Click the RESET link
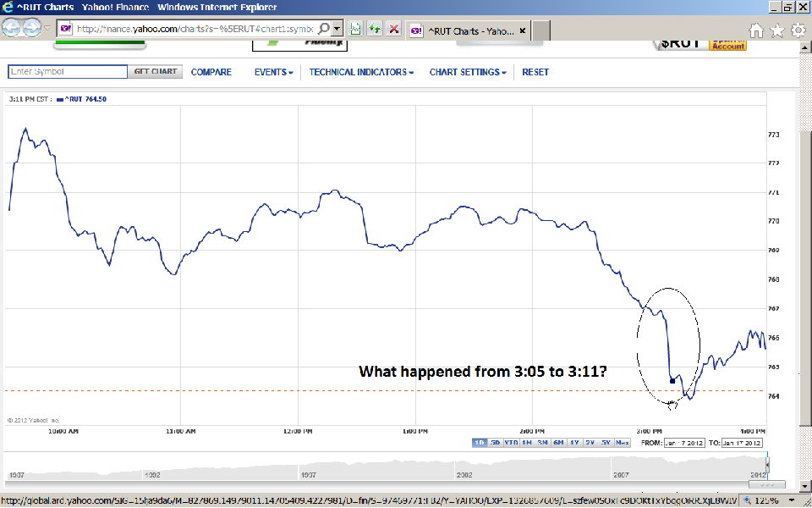Viewport: 812px width, 508px height. point(535,72)
